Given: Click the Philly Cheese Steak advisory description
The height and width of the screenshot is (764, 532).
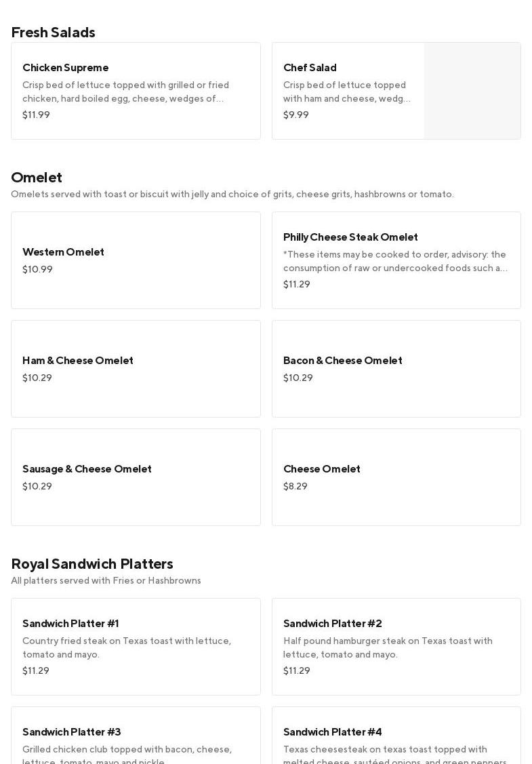Looking at the screenshot, I should click(395, 262).
